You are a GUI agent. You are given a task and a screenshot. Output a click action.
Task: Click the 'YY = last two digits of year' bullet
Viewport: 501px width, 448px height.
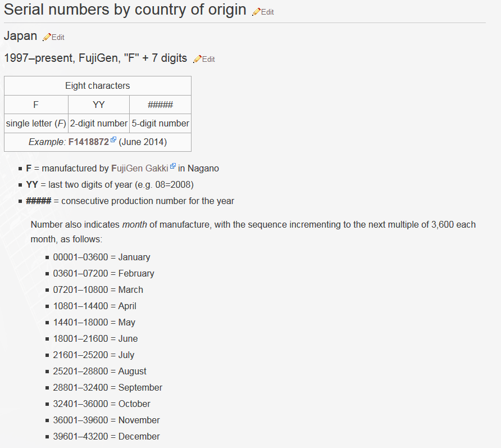pyautogui.click(x=110, y=184)
